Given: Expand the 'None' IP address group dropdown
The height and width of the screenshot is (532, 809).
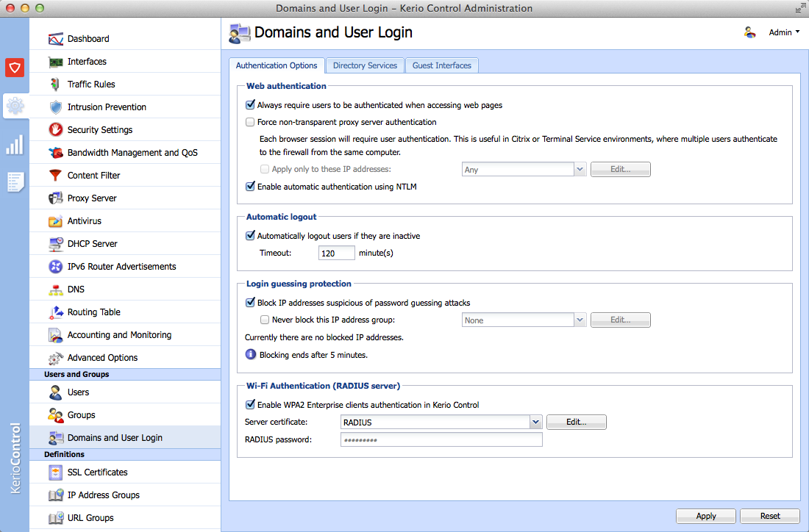Looking at the screenshot, I should (x=580, y=320).
